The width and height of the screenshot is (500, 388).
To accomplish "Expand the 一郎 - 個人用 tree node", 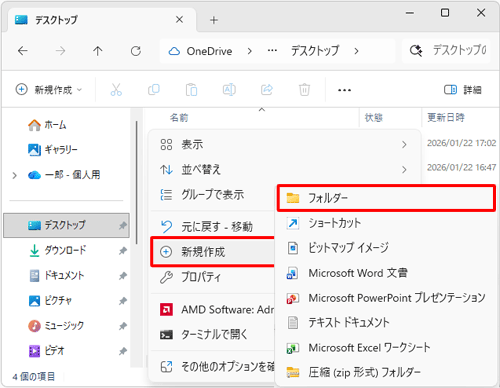I will click(x=14, y=175).
